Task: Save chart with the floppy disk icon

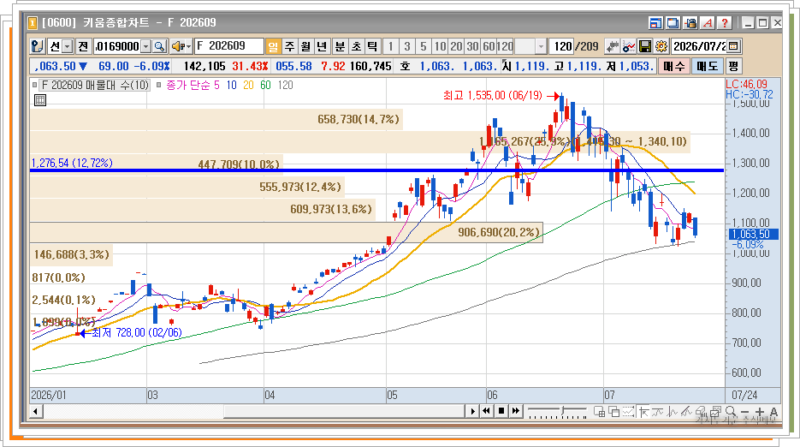Action: pyautogui.click(x=645, y=46)
